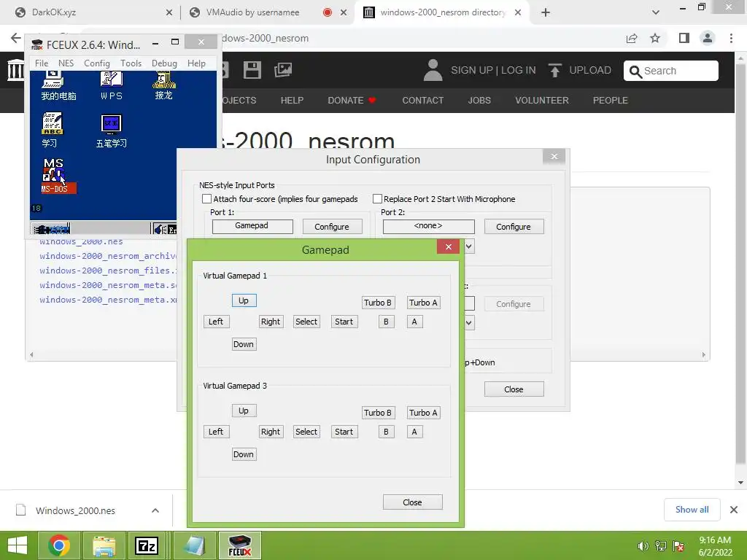Bind A button on Virtual Gamepad 1

coord(414,322)
